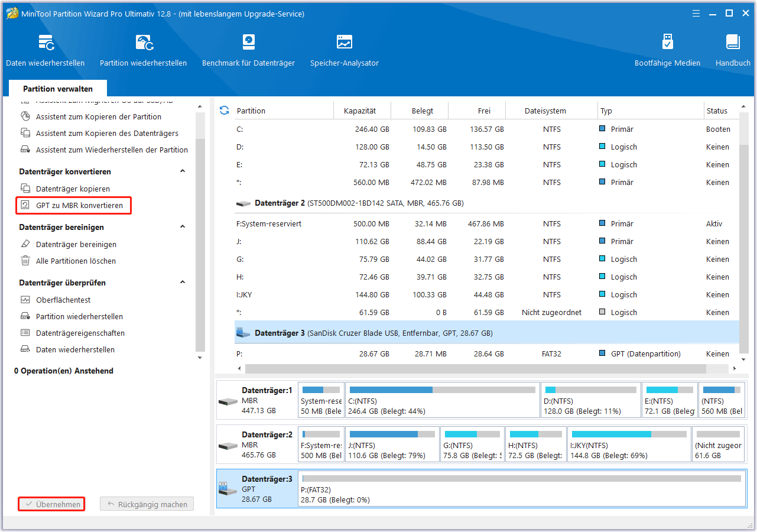Sort by the Dateisystem column header
757x532 pixels.
[552, 111]
